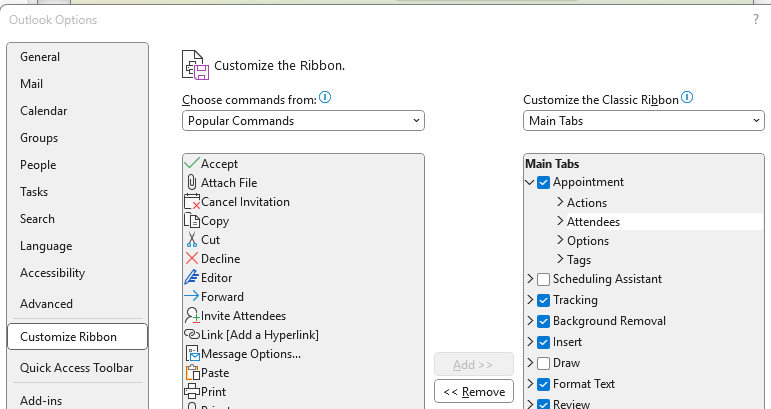Click the Cut scissors icon
Image resolution: width=771 pixels, height=409 pixels.
[x=192, y=240]
